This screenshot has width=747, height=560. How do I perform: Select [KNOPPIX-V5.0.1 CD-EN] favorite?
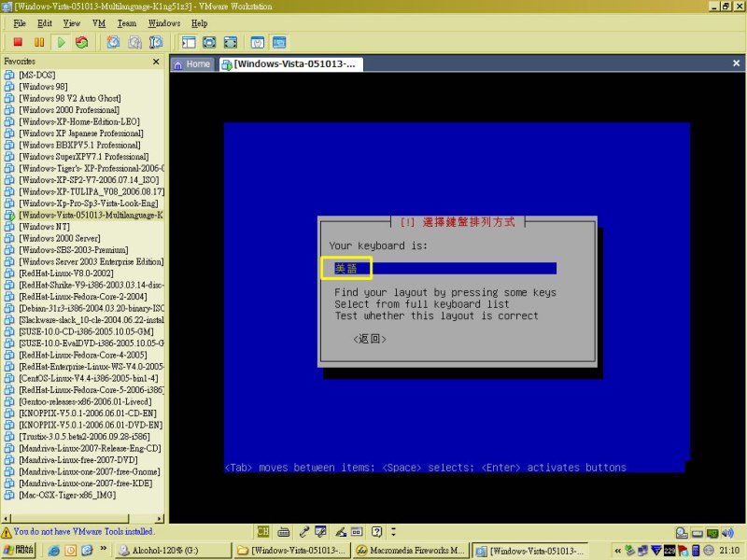(x=88, y=413)
